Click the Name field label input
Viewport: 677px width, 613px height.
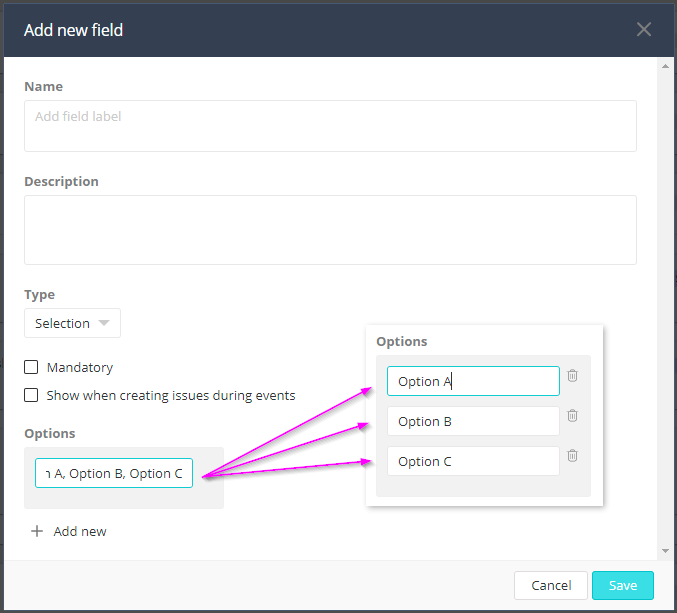pos(330,125)
